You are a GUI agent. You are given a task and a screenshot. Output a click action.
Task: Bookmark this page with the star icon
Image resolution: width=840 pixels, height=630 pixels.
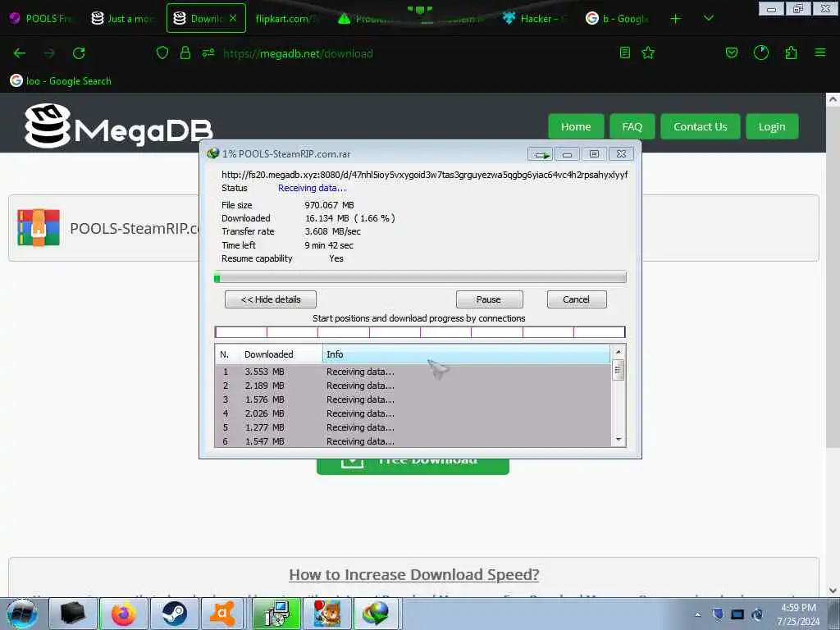(648, 52)
